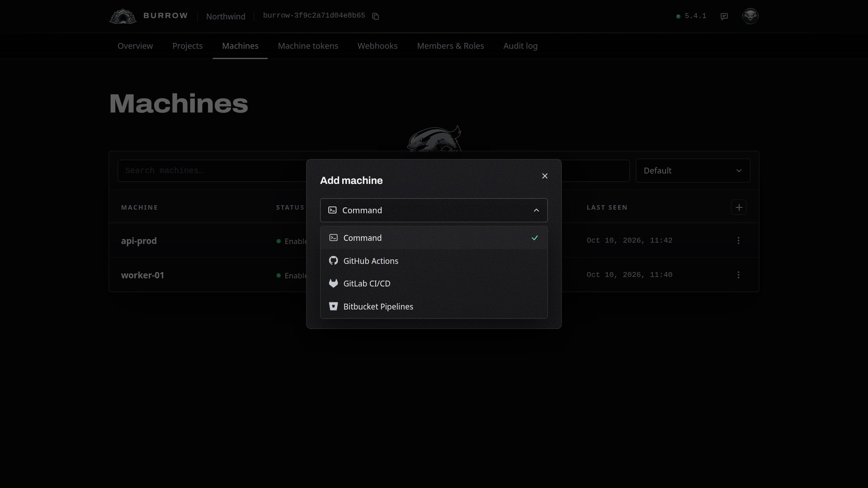This screenshot has height=488, width=868.
Task: Go to the Webhooks tab
Action: coord(377,46)
